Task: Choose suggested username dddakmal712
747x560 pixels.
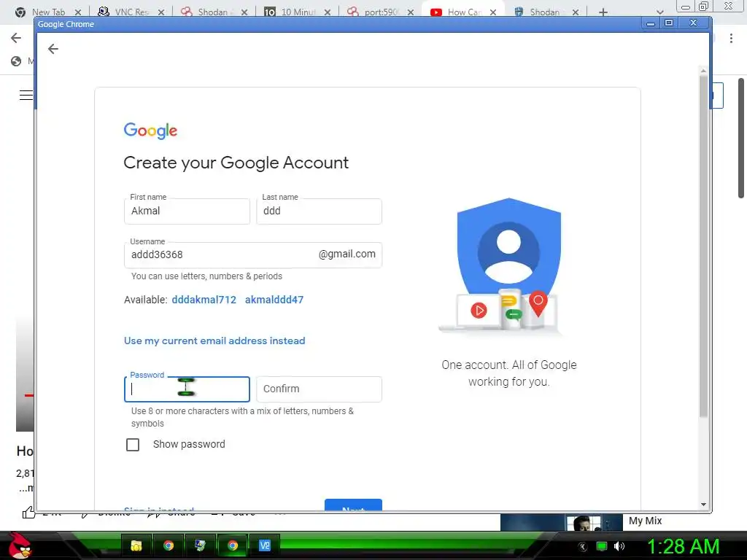Action: coord(204,300)
